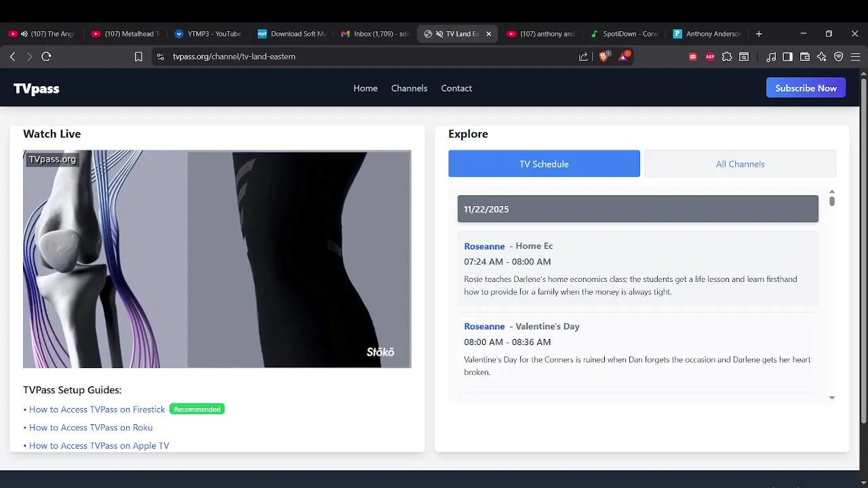The image size is (868, 488).
Task: Switch to the SpotiDown tab
Action: pyautogui.click(x=625, y=34)
